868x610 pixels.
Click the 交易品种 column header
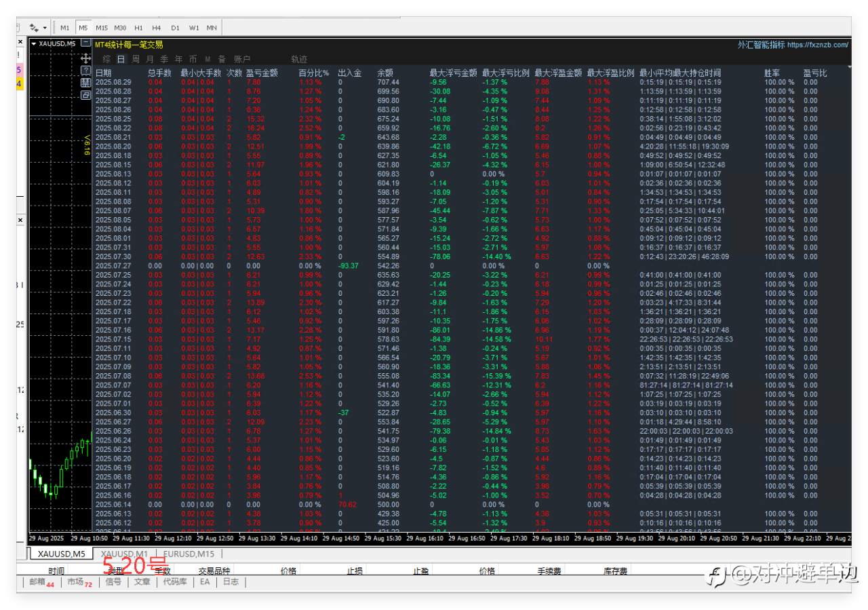(214, 571)
